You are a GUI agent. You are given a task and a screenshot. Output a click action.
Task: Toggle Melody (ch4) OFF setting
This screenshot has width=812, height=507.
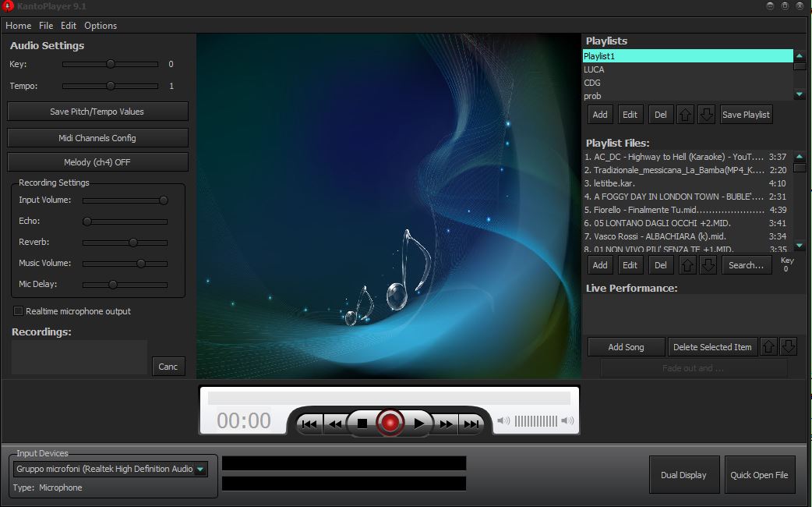pos(97,161)
